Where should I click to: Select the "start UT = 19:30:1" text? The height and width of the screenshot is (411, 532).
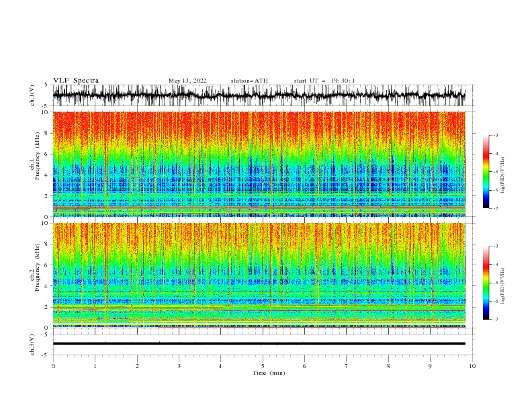324,81
